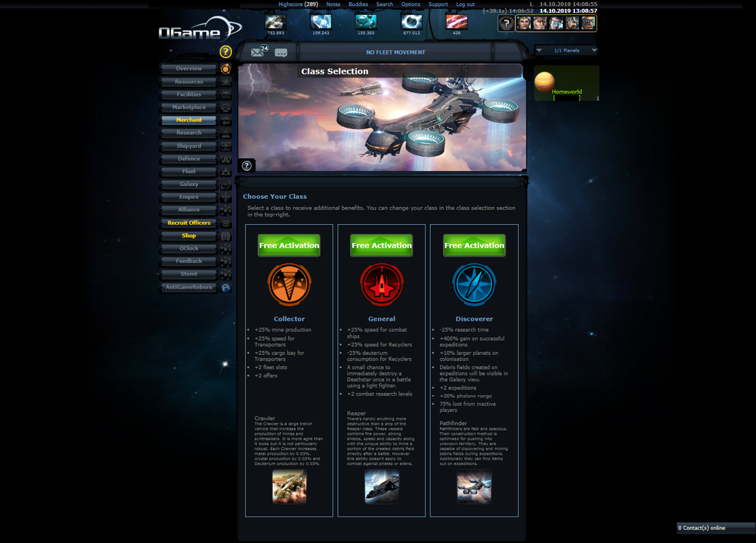Click the energy resource icon
756x543 pixels.
point(411,22)
